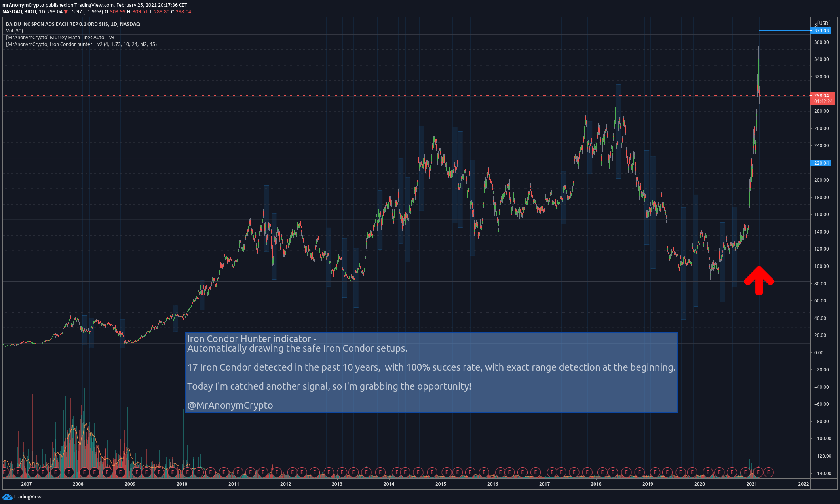The image size is (840, 504).
Task: Click the @MrAnonymCrypto signature in note
Action: [x=230, y=405]
